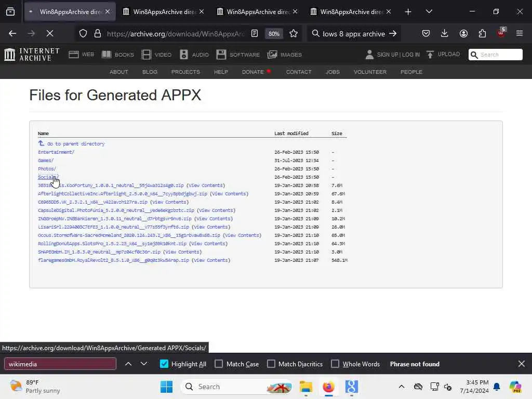
Task: Open a new tab with plus button
Action: coord(408,12)
